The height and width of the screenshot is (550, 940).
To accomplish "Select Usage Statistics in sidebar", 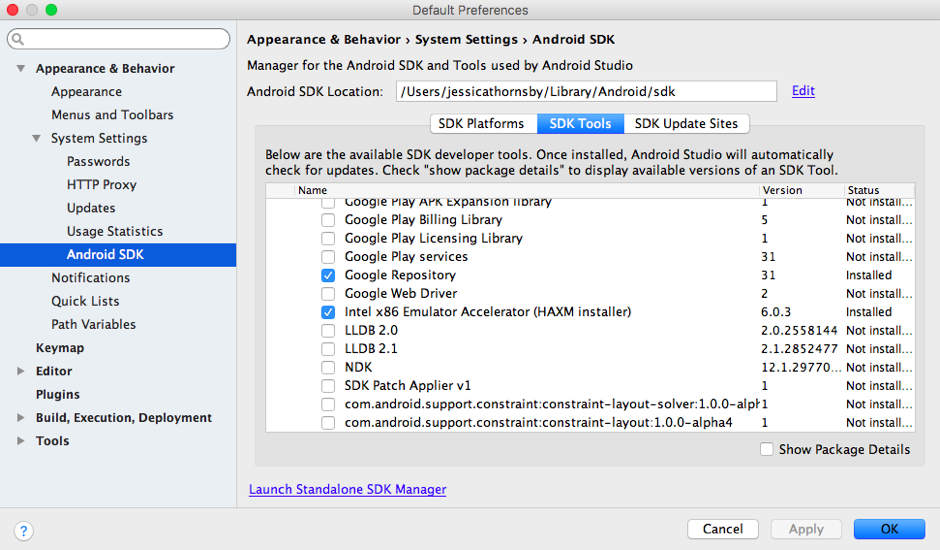I will click(115, 232).
